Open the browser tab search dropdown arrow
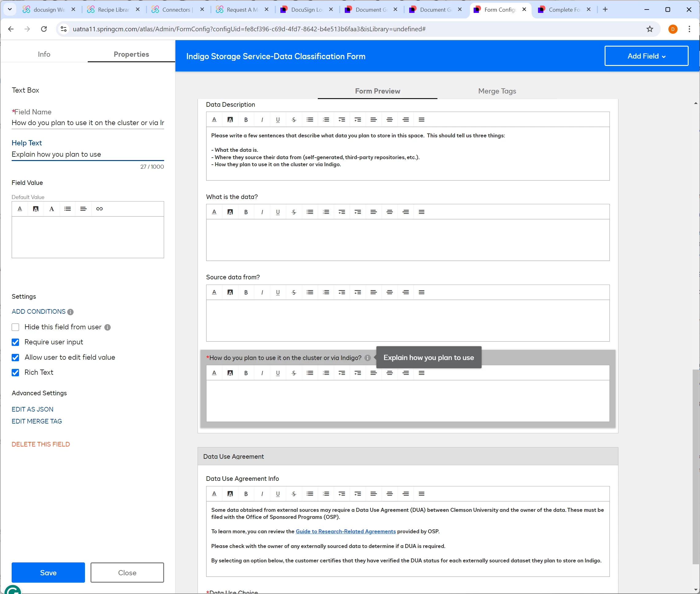Image resolution: width=700 pixels, height=594 pixels. (x=10, y=10)
